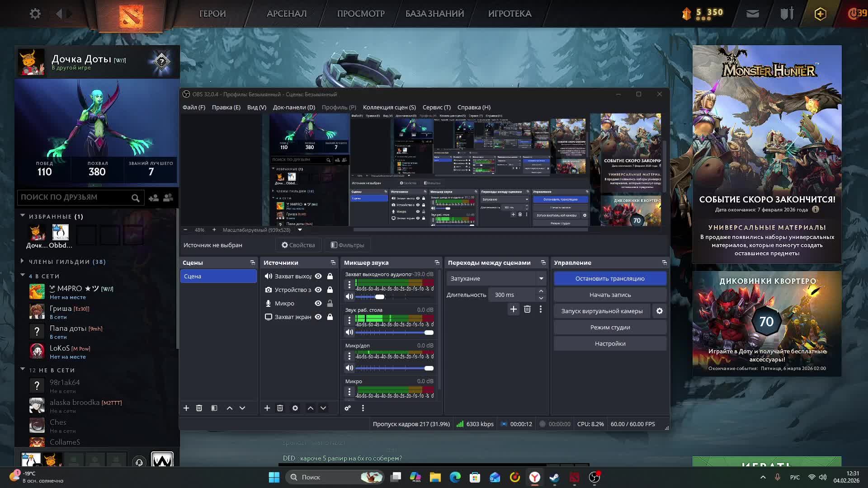This screenshot has height=488, width=868.
Task: Open Арсенал tab in Dota
Action: [286, 14]
